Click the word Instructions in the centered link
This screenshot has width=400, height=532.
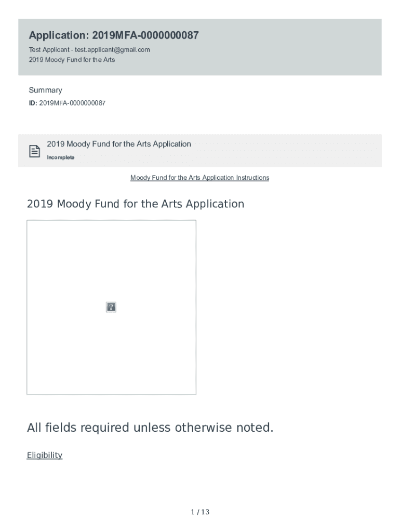pos(252,178)
